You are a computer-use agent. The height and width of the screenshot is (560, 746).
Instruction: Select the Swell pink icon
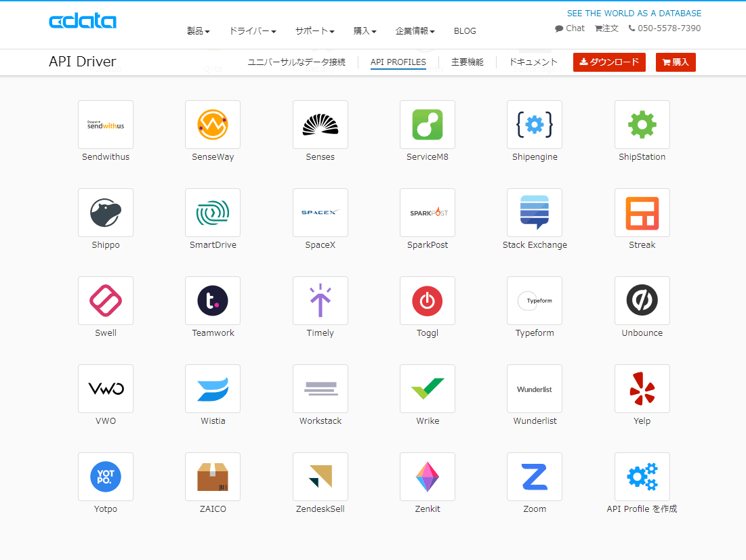(x=106, y=301)
